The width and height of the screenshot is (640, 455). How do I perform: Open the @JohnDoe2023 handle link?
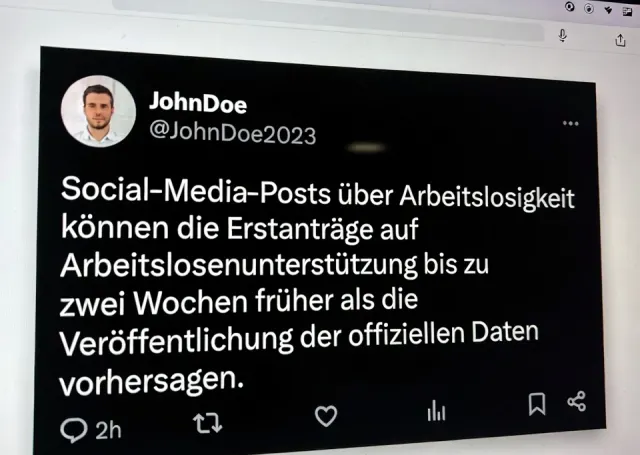233,133
